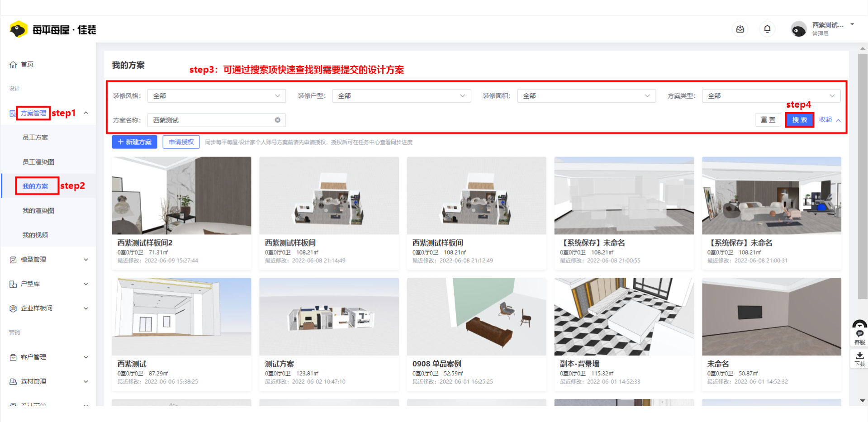Open the 0908 单品案例 thumbnail
This screenshot has height=422, width=868.
476,317
